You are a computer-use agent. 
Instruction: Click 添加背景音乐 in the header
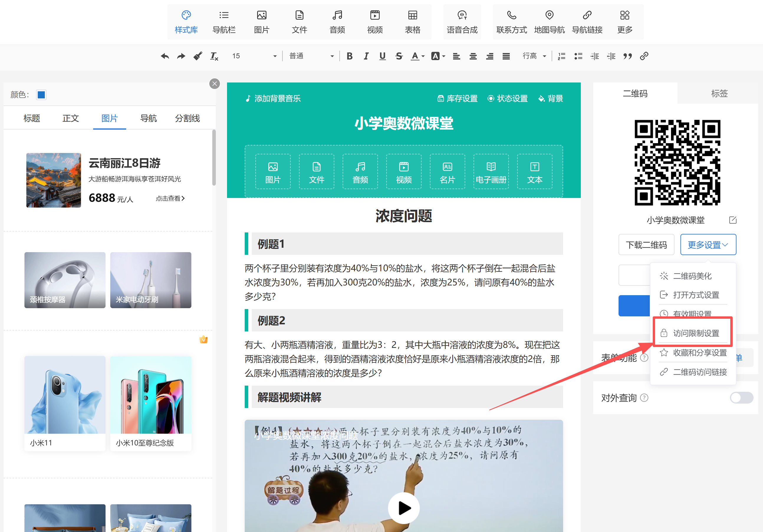[x=273, y=99]
